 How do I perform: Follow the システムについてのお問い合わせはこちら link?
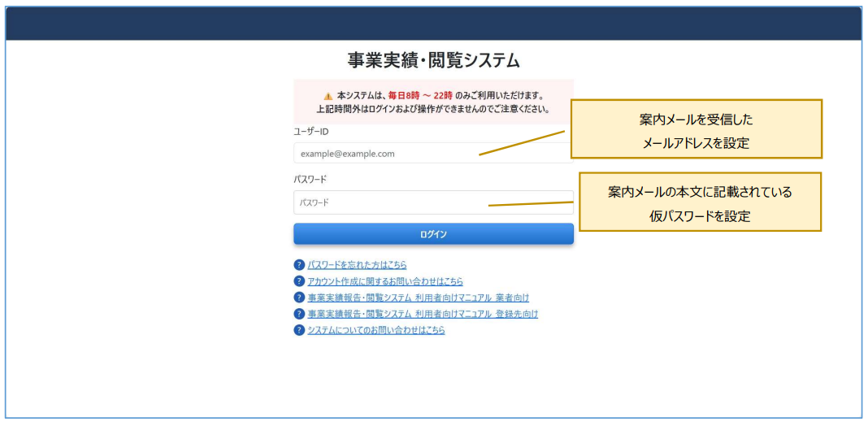click(x=375, y=330)
